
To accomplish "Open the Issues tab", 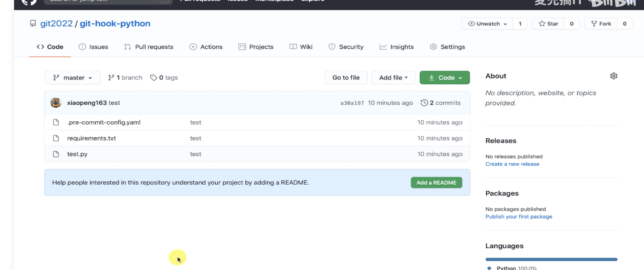I will coord(93,47).
